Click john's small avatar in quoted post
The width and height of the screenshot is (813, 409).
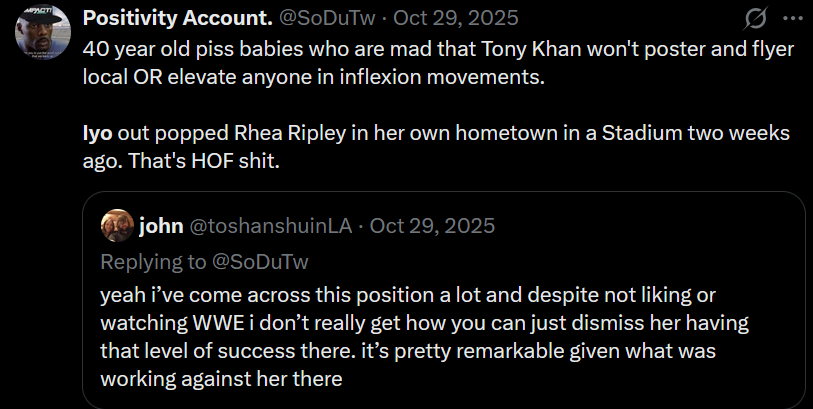(116, 225)
